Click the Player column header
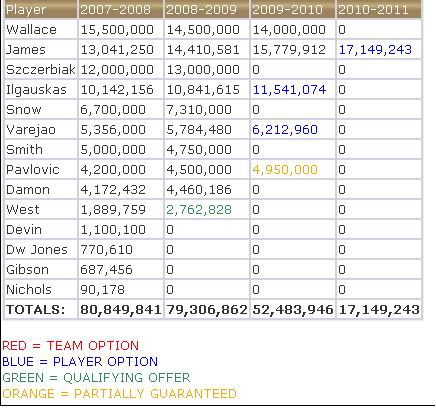Viewport: 436px width, 410px height. pyautogui.click(x=41, y=10)
